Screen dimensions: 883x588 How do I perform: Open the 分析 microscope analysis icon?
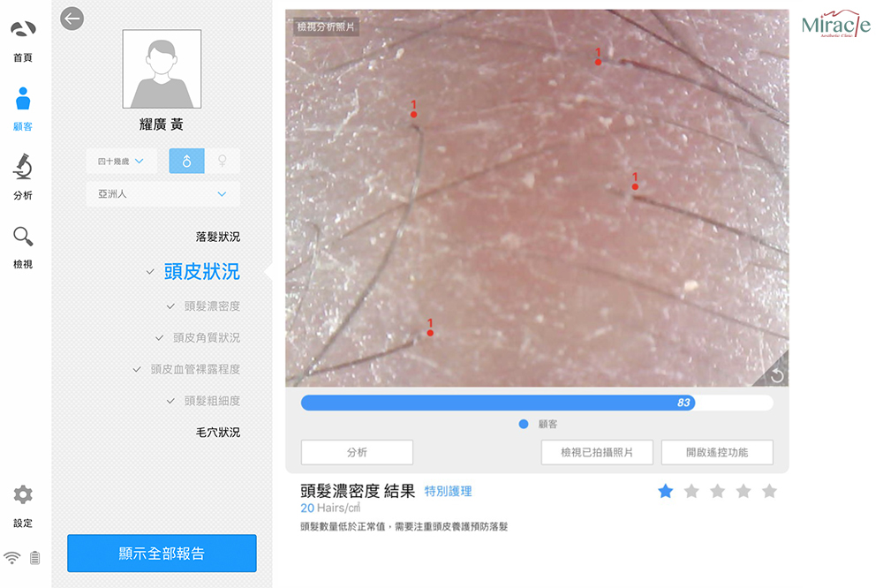point(23,167)
